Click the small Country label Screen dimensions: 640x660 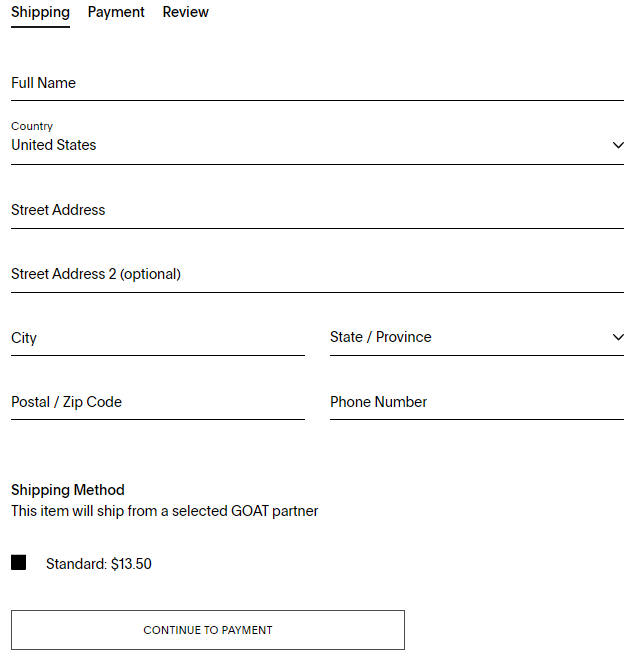32,126
